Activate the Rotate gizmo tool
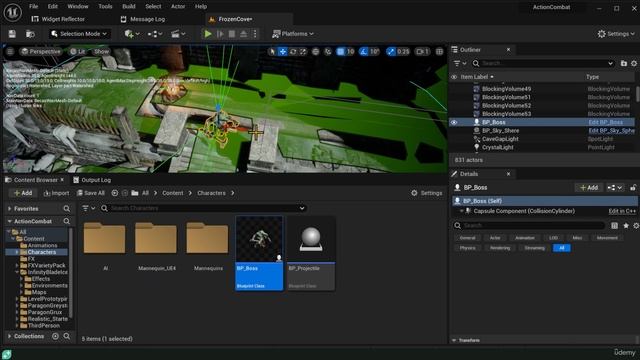This screenshot has height=360, width=640. (x=293, y=51)
